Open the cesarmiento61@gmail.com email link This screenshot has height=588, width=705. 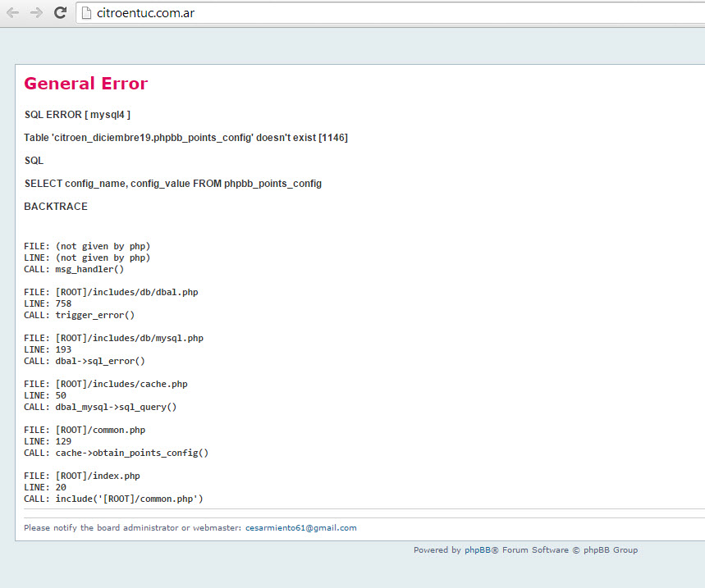(300, 528)
